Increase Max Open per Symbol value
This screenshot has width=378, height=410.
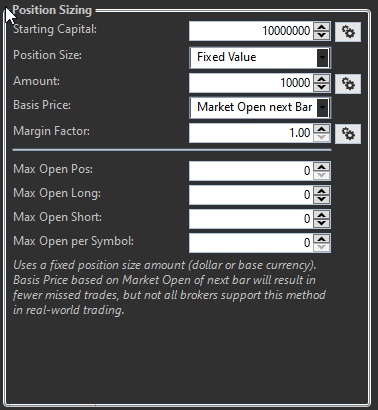[x=322, y=239]
